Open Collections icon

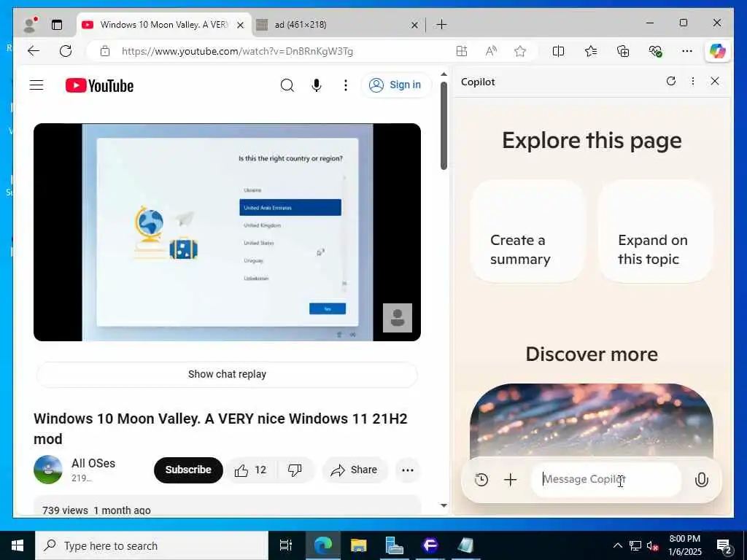coord(623,51)
